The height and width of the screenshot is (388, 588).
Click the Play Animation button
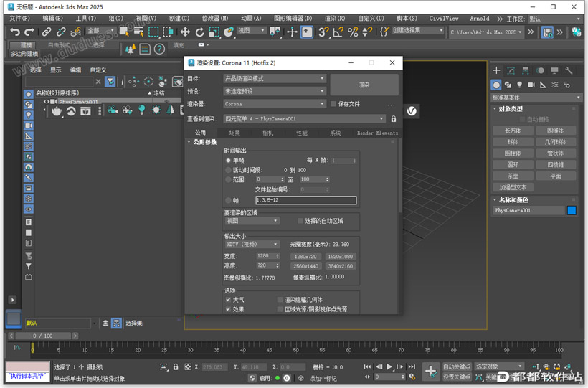click(389, 366)
